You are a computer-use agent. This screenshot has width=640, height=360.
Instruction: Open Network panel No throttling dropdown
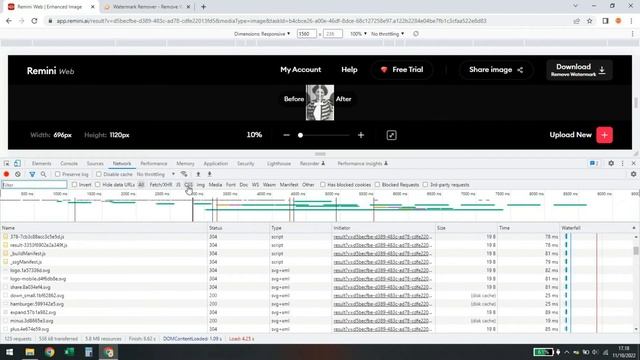156,174
